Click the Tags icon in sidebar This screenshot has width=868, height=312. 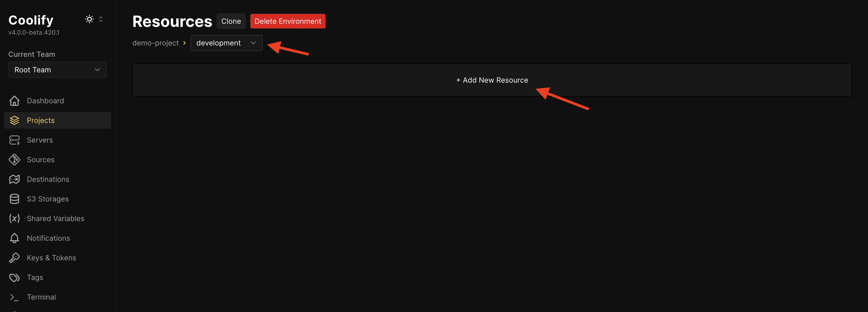(14, 277)
